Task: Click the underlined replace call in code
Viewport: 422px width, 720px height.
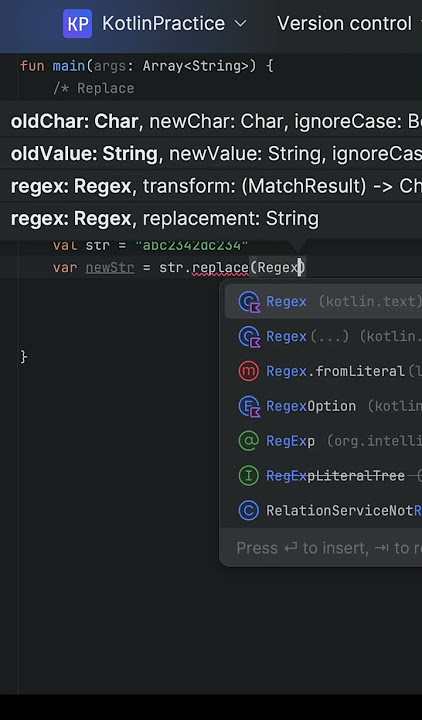Action: pyautogui.click(x=220, y=268)
